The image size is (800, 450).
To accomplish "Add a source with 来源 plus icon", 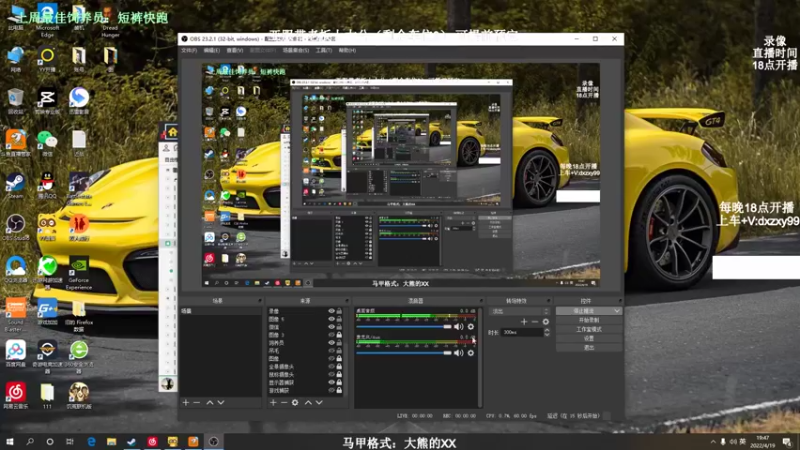I will 273,403.
